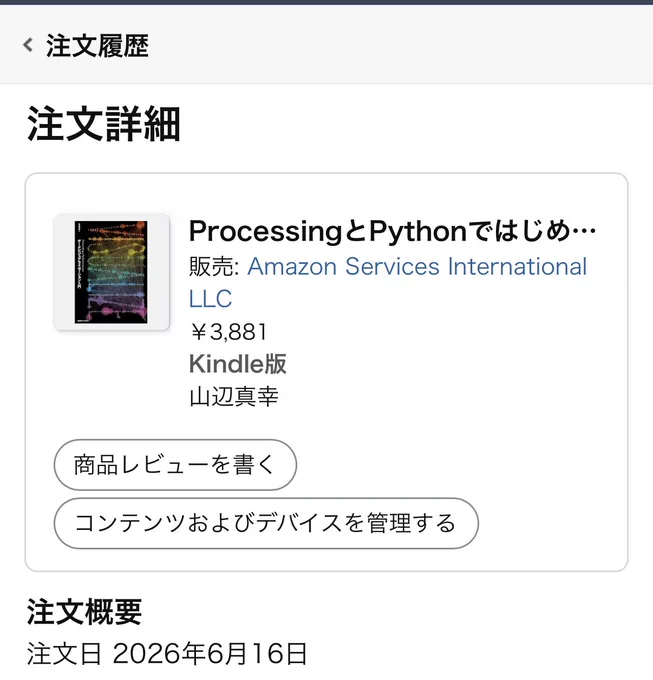
Task: Click the Kindle版 format label
Action: point(238,363)
